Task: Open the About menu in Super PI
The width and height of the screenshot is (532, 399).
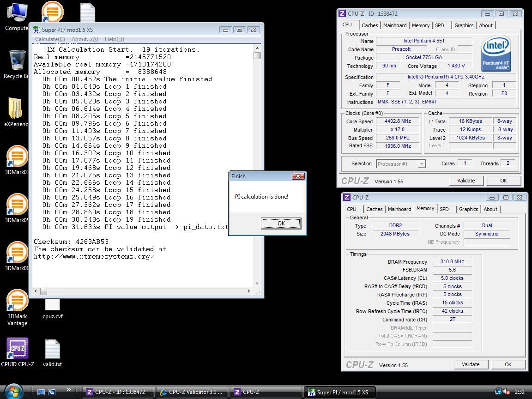Action: (85, 39)
